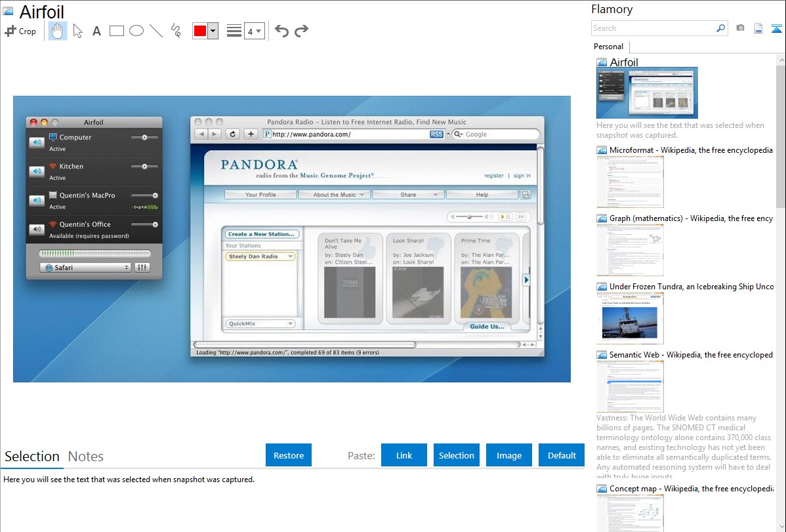The height and width of the screenshot is (532, 786).
Task: Open About the Music dropdown menu
Action: click(x=335, y=195)
